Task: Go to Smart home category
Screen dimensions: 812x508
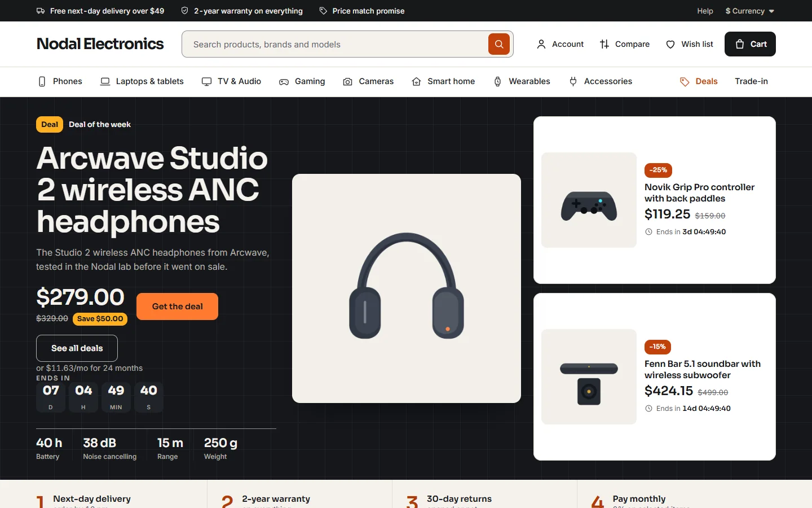Action: 443,81
